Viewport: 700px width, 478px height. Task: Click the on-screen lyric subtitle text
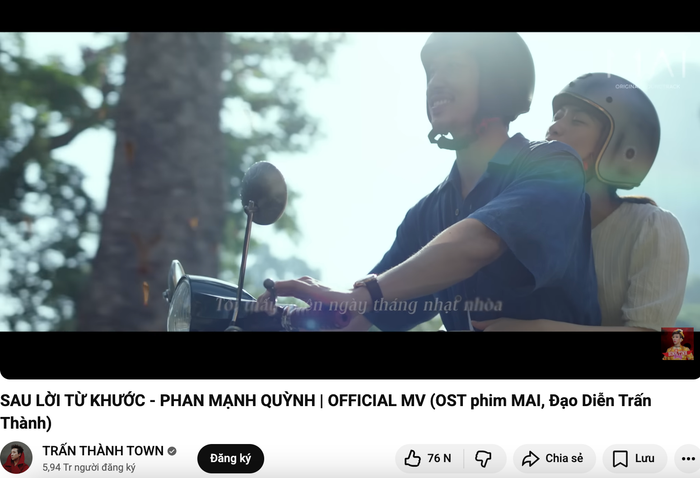click(x=359, y=305)
